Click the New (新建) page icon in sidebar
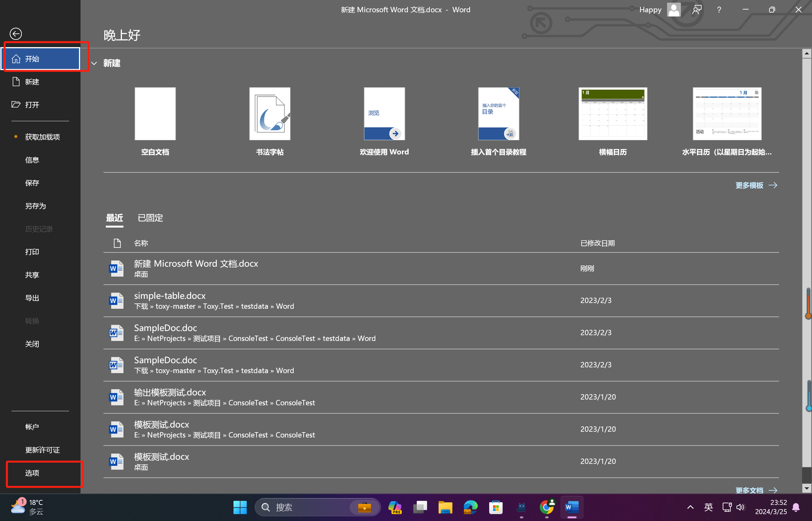Screen dimensions: 812x521 tap(16, 82)
